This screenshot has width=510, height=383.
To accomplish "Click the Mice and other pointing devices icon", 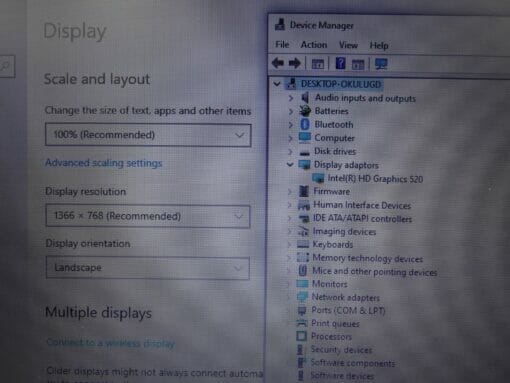I will point(302,270).
